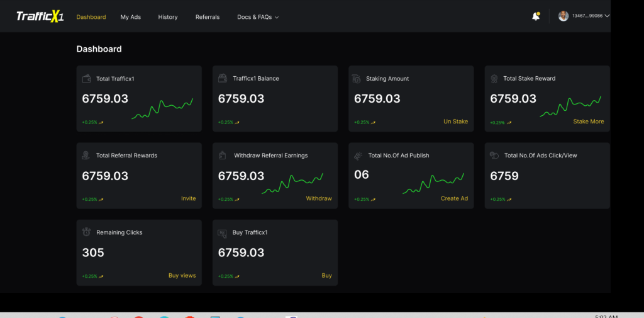This screenshot has height=318, width=644.
Task: Click the Staking Amount card icon
Action: click(x=357, y=79)
